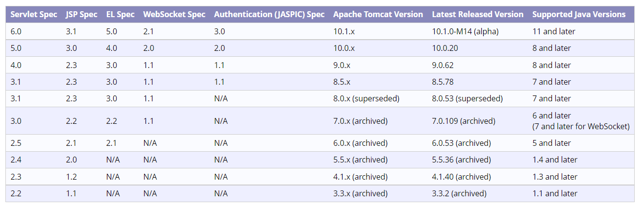The height and width of the screenshot is (209, 644).
Task: Select the 9.0.62 release version
Action: coord(443,65)
